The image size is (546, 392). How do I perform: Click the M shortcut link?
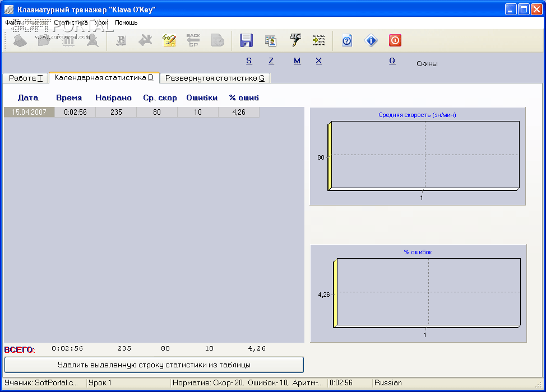pyautogui.click(x=297, y=61)
